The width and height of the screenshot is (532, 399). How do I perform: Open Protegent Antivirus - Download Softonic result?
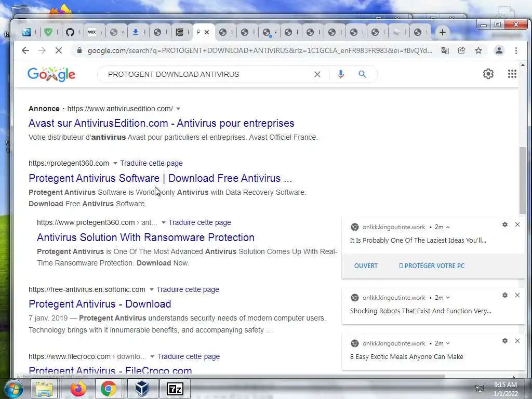pos(100,304)
